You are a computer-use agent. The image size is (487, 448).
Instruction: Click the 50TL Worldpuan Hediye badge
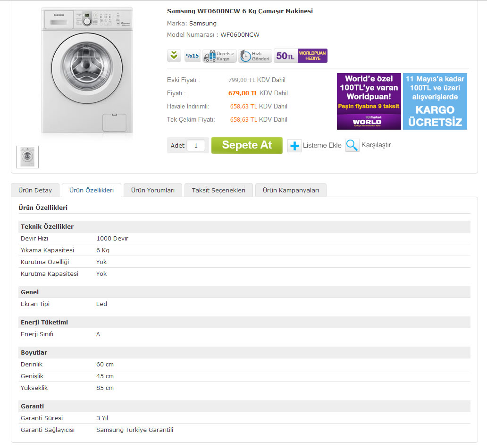click(x=301, y=56)
